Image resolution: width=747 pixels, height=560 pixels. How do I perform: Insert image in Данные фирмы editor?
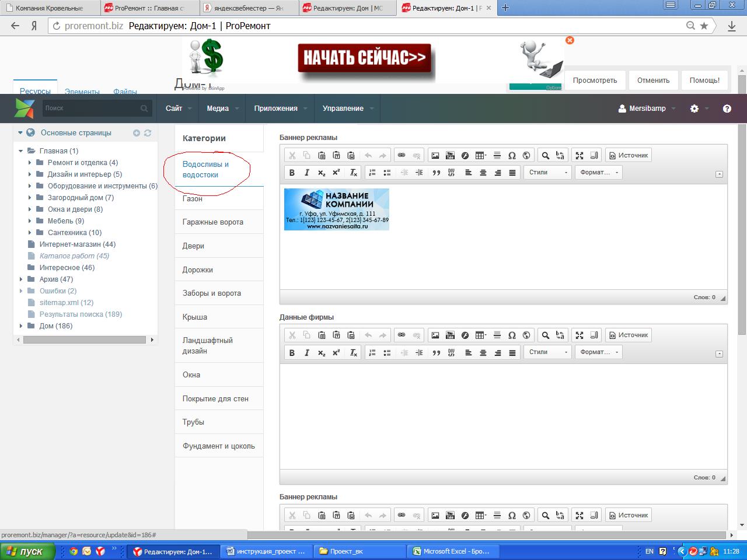(435, 335)
